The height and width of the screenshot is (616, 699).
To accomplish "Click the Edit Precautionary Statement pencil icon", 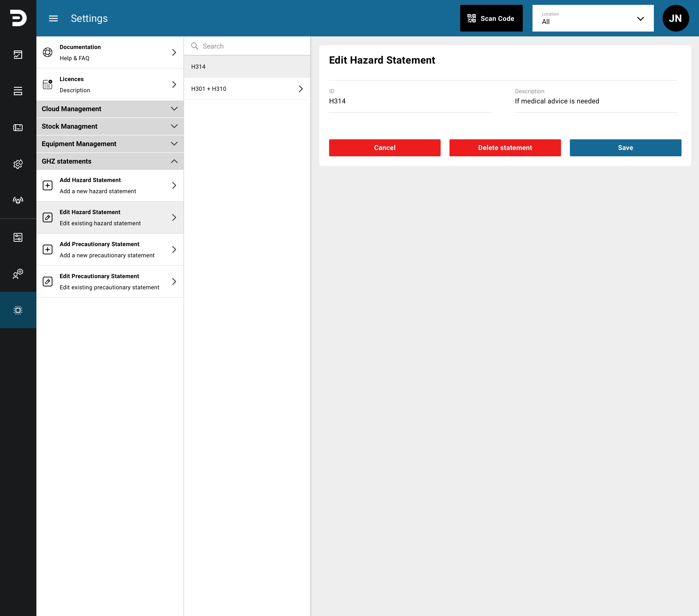I will click(x=48, y=282).
